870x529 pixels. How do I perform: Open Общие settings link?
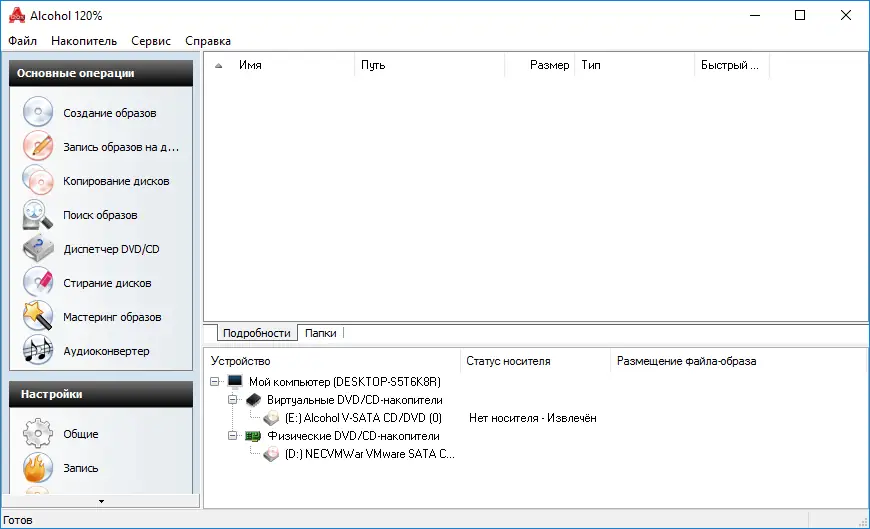tap(80, 434)
